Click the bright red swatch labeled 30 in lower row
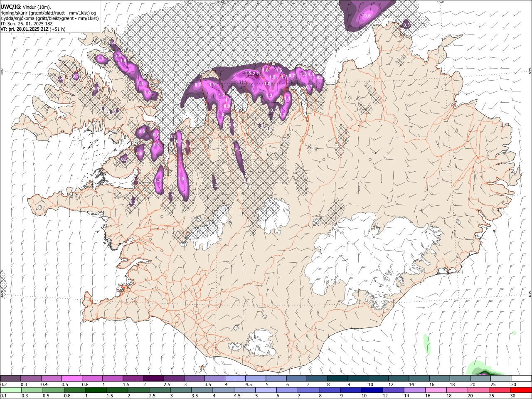Viewport: 532px width, 399px height. click(x=521, y=390)
